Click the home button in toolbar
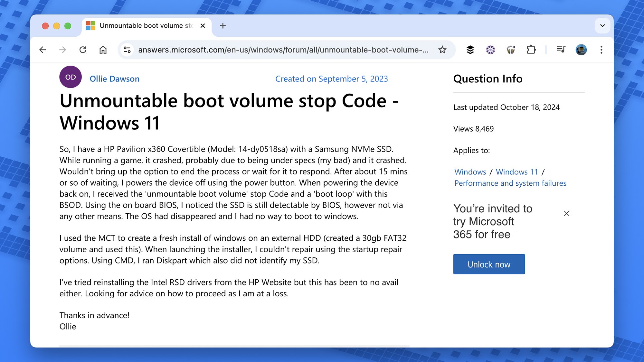Viewport: 644px width, 362px height. pyautogui.click(x=103, y=50)
